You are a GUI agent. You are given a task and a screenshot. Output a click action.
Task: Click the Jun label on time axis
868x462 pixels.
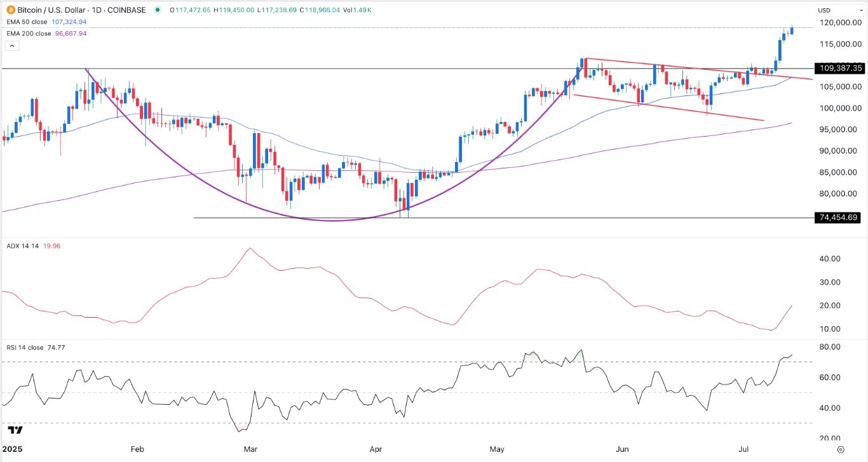point(623,449)
